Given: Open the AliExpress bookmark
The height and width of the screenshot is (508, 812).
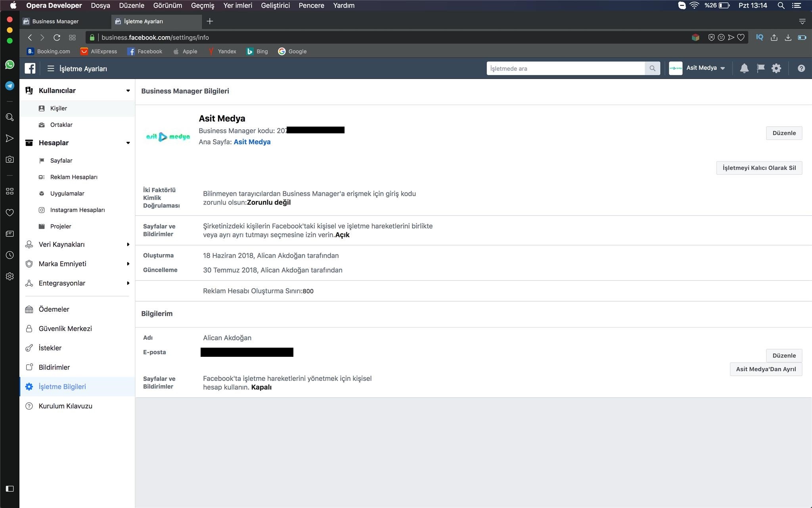Looking at the screenshot, I should 99,51.
